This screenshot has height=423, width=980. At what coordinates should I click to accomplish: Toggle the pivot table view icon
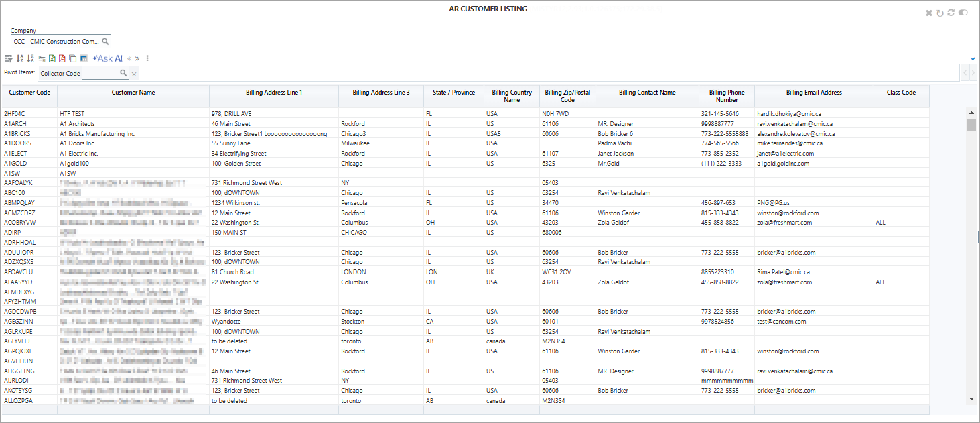point(84,58)
